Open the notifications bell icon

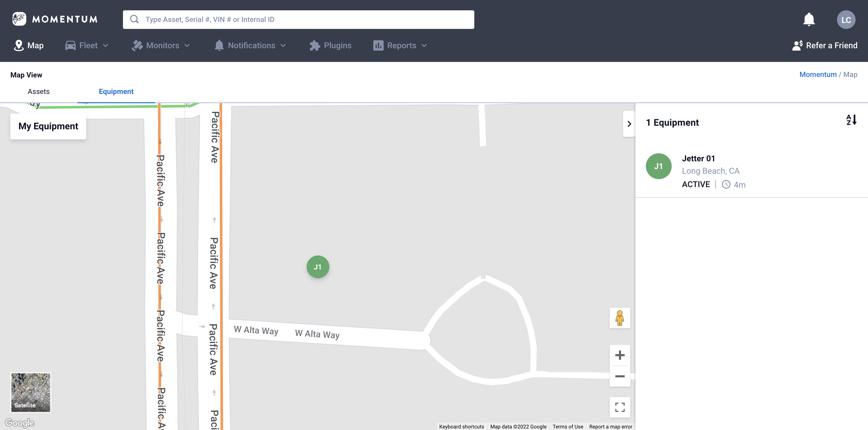pyautogui.click(x=809, y=19)
